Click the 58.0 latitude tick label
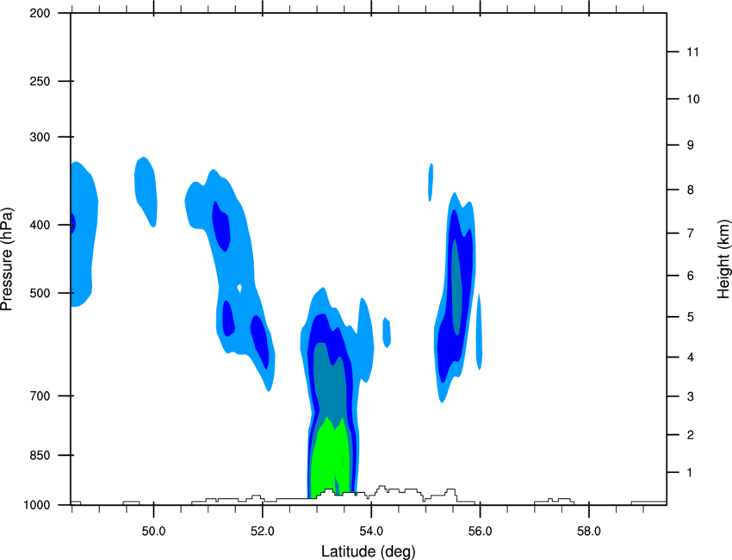Screen dimensions: 732x560 click(x=589, y=532)
